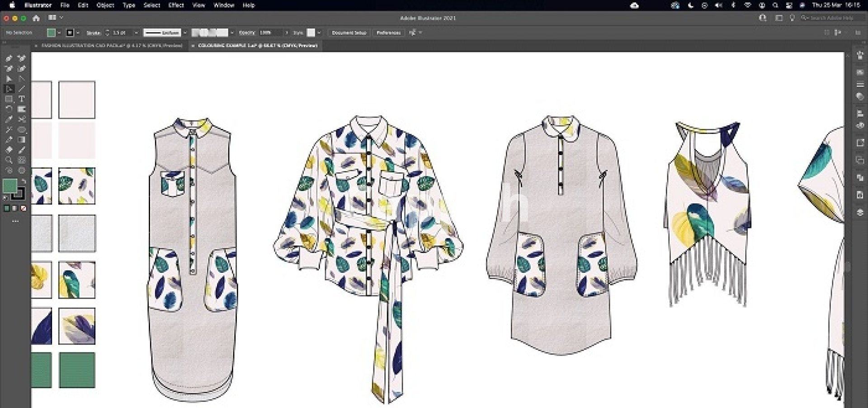
Task: Select the Rectangle tool in toolbar
Action: pos(9,99)
